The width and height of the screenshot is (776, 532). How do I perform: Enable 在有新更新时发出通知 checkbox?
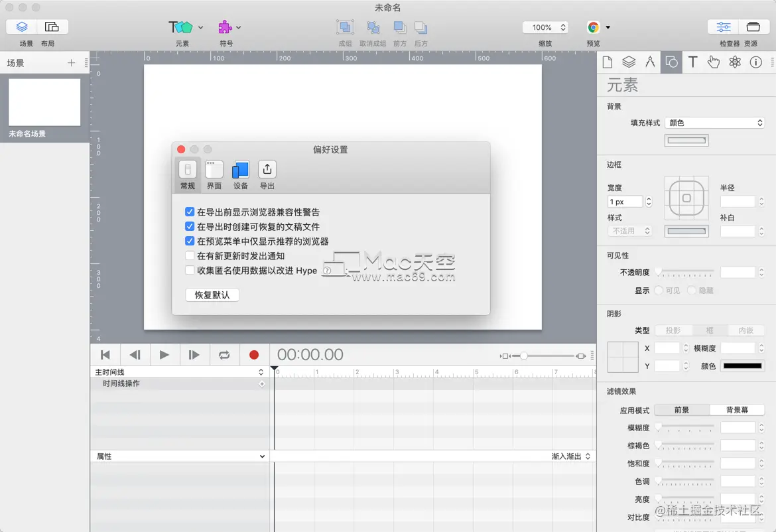[x=190, y=255]
